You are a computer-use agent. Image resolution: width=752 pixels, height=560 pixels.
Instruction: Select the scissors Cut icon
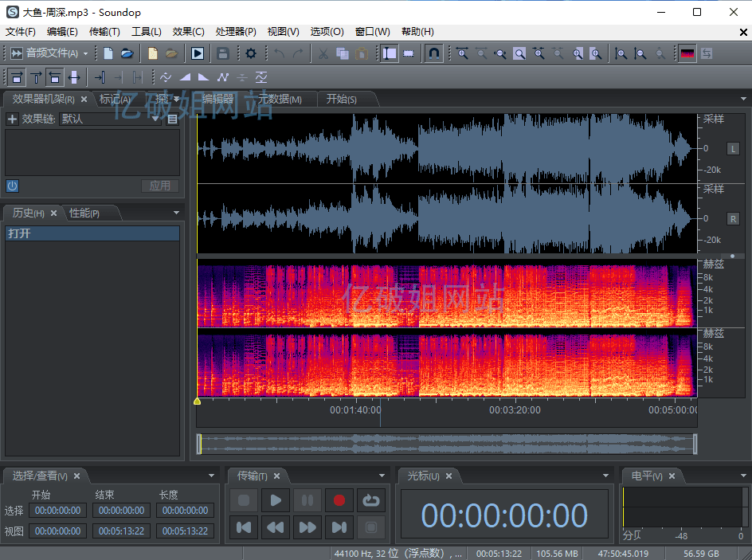[322, 53]
